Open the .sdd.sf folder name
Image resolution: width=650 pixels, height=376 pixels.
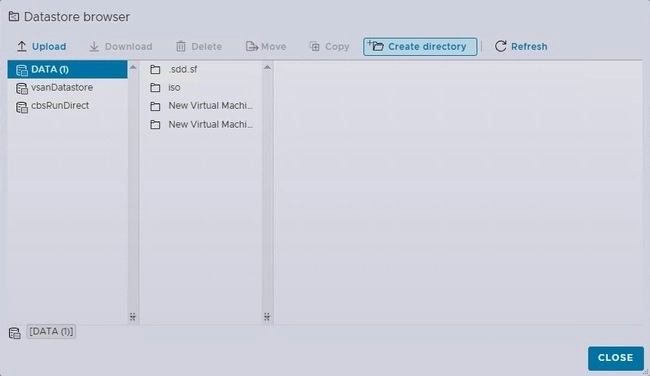(182, 69)
